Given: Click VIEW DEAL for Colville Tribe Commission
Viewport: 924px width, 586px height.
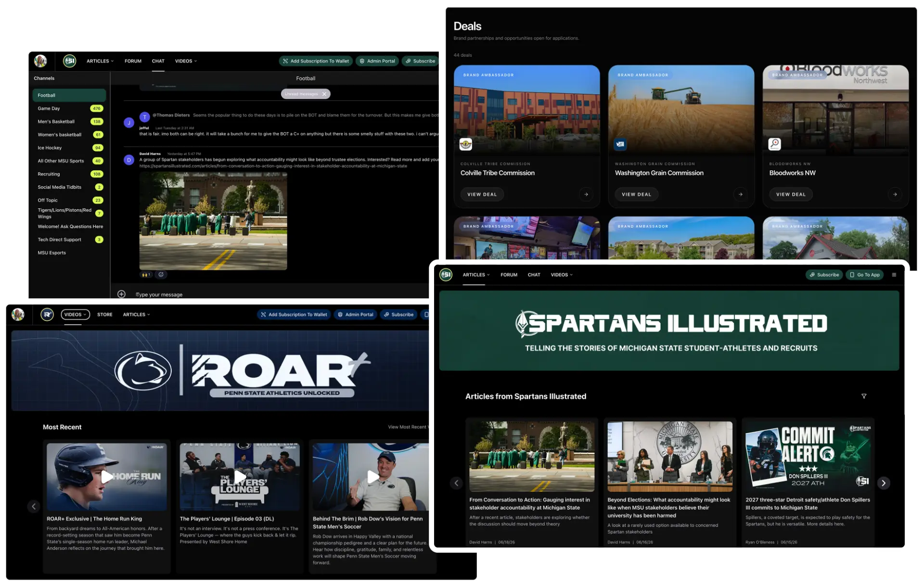Looking at the screenshot, I should pos(482,194).
